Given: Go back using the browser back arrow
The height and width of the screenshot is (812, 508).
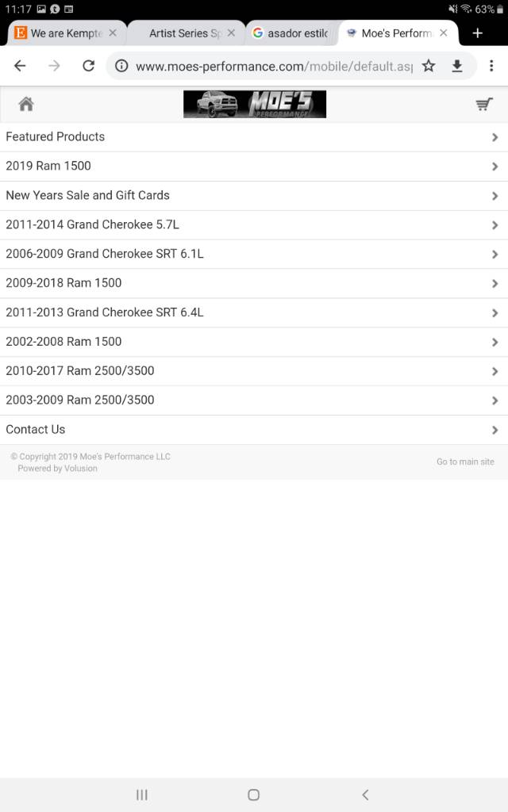Looking at the screenshot, I should [x=20, y=66].
